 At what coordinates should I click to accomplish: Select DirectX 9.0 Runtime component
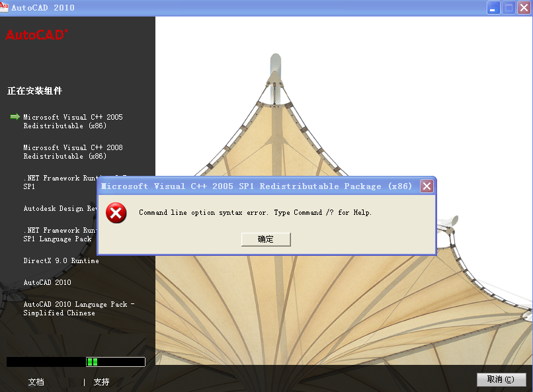coord(61,261)
